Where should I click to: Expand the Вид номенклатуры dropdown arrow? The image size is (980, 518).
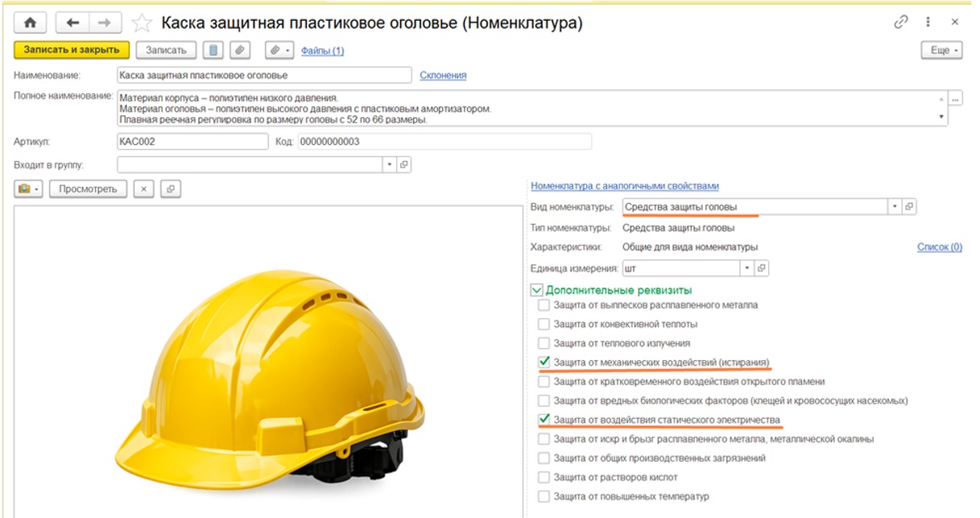pos(895,206)
